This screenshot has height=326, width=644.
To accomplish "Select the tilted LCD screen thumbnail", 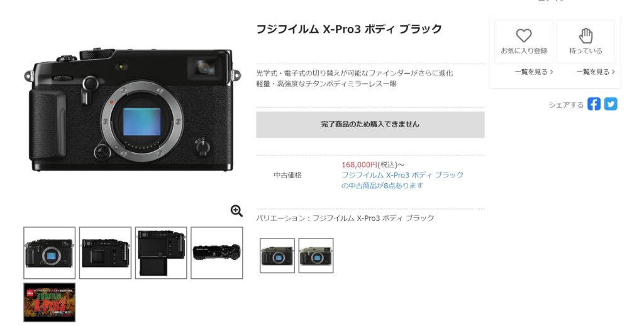I will tap(161, 253).
